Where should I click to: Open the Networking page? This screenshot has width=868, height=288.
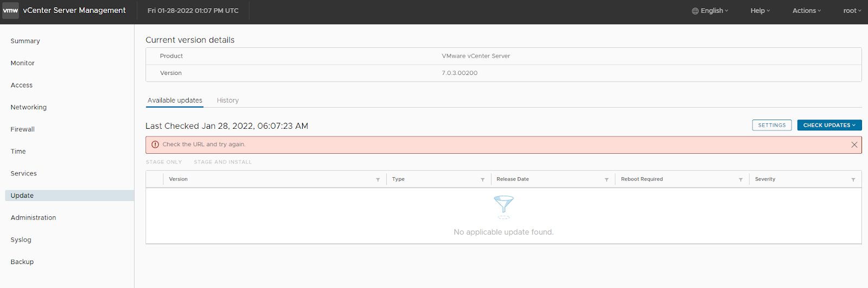[x=29, y=108]
